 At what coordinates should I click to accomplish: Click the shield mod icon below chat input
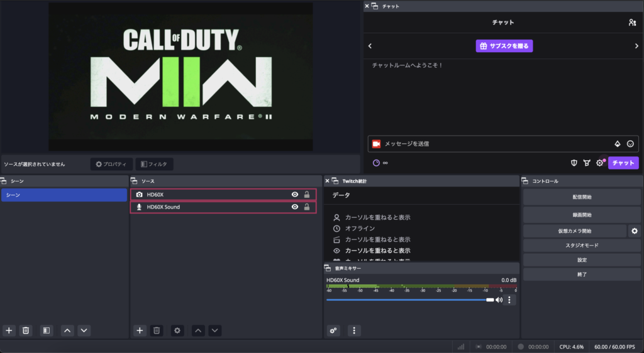[x=574, y=163]
